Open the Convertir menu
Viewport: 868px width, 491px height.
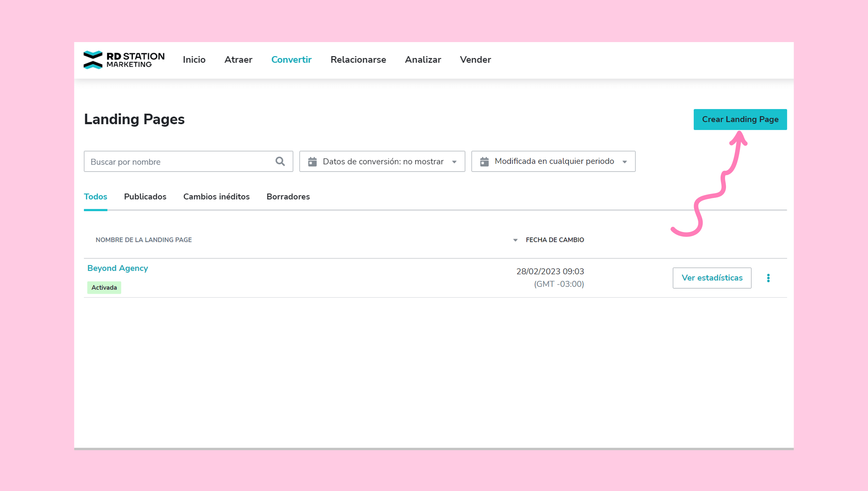click(x=291, y=60)
